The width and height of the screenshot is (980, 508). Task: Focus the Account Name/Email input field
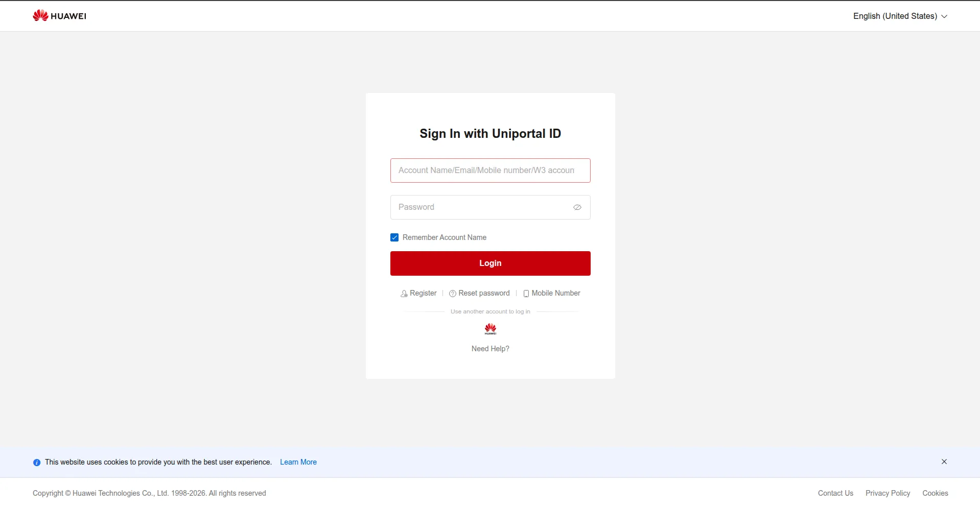tap(489, 171)
